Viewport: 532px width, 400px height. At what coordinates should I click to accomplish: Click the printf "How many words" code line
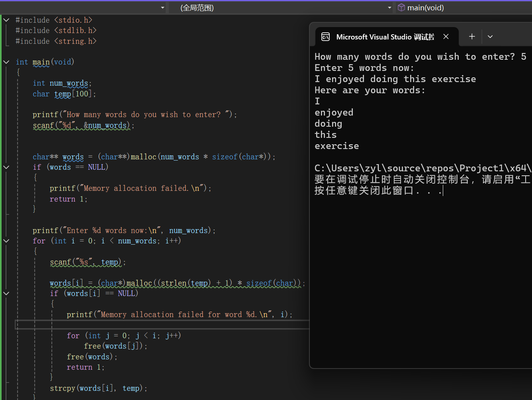pos(135,115)
